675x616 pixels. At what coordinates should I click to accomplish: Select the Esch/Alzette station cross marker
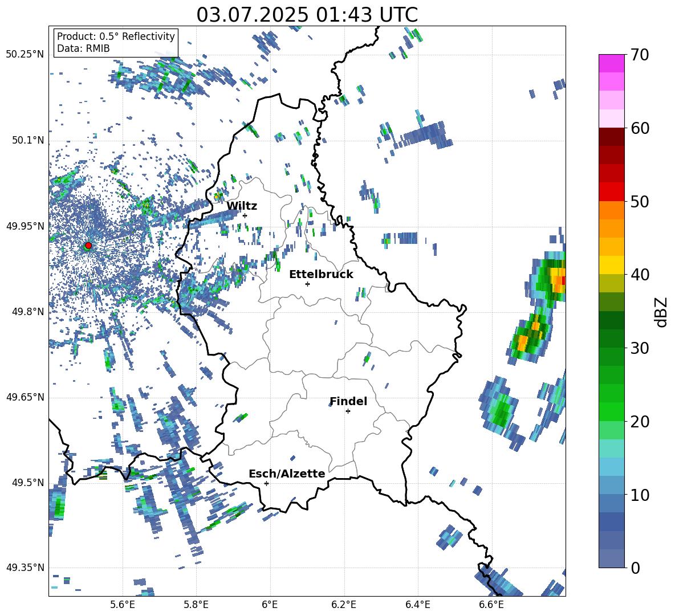point(266,483)
